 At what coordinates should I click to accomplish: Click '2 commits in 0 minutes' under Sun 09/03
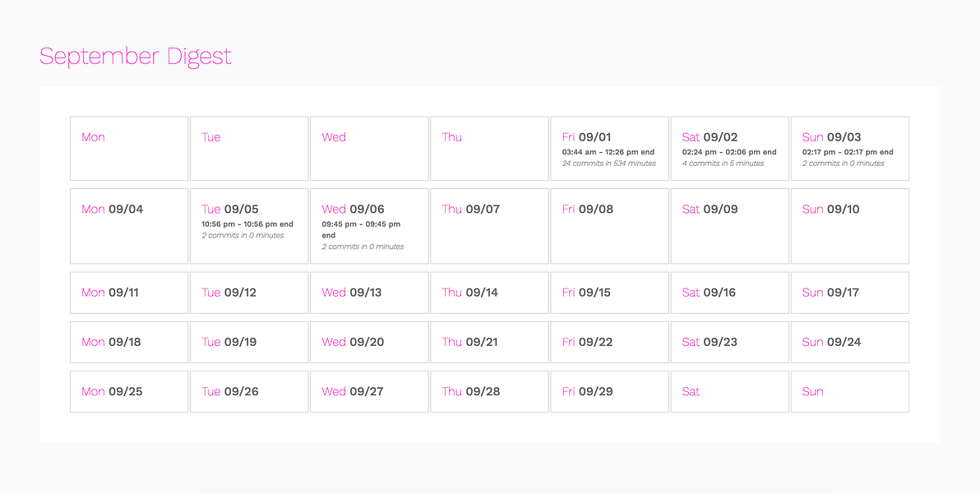pyautogui.click(x=844, y=164)
